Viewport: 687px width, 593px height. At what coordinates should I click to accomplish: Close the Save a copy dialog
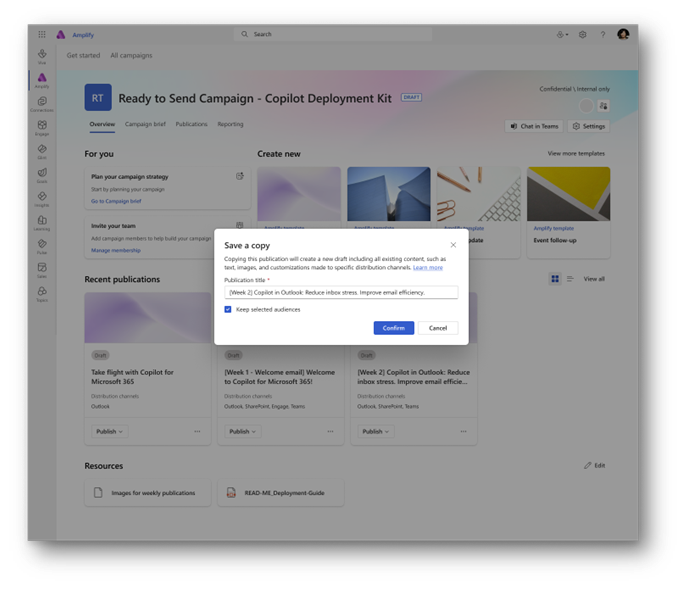453,245
